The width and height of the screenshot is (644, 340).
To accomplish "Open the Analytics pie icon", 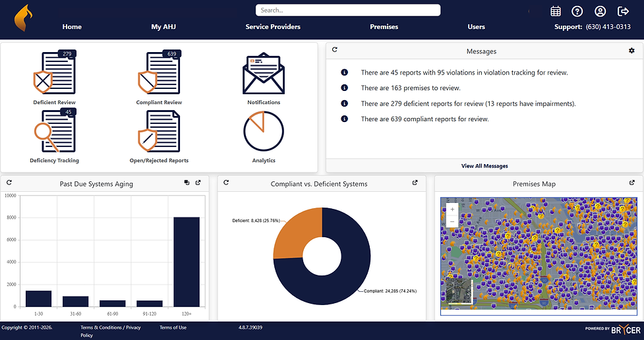I will point(264,131).
